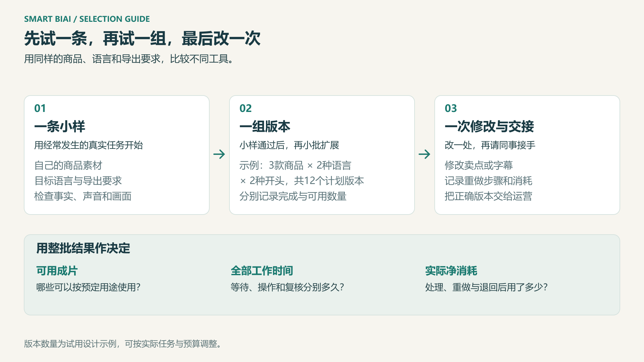Viewport: 644px width, 362px height.
Task: Click the line '分别记录完成与可用数量'
Action: pos(293,196)
